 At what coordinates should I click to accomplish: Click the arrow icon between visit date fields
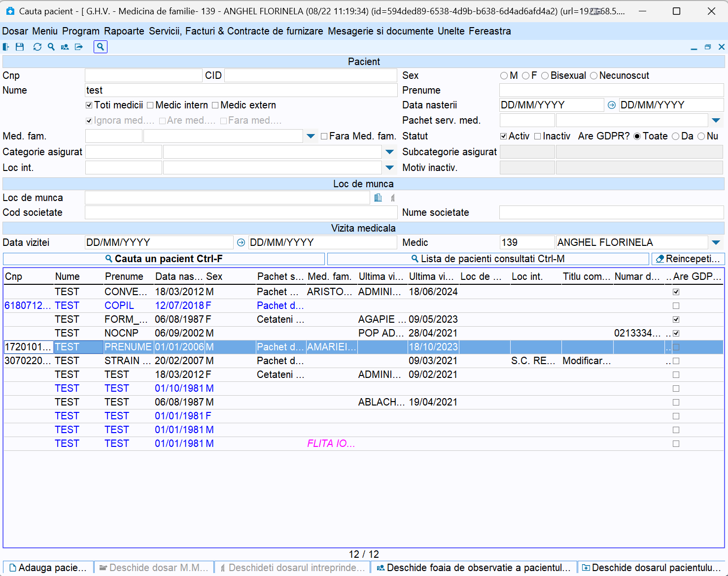click(x=241, y=242)
